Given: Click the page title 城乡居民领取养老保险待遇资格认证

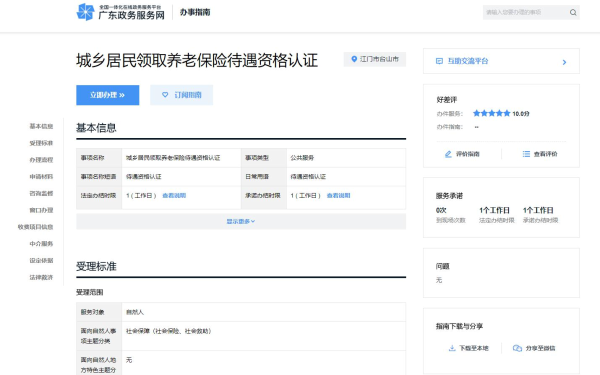Looking at the screenshot, I should [197, 60].
